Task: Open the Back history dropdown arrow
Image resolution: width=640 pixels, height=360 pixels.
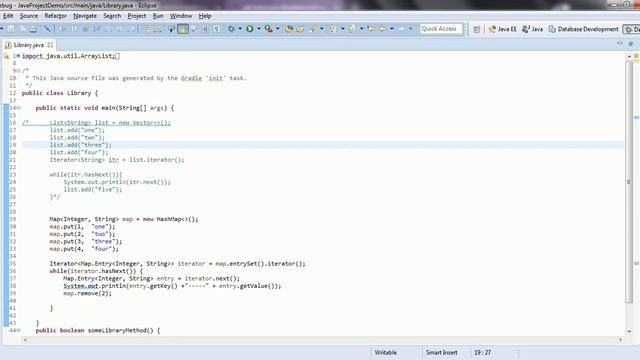Action: point(392,29)
